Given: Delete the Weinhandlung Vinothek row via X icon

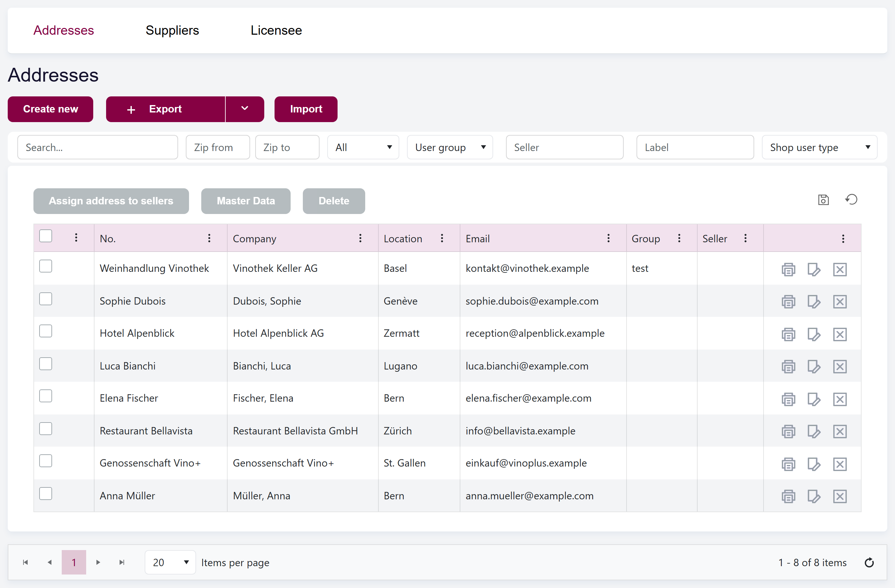Looking at the screenshot, I should 840,269.
